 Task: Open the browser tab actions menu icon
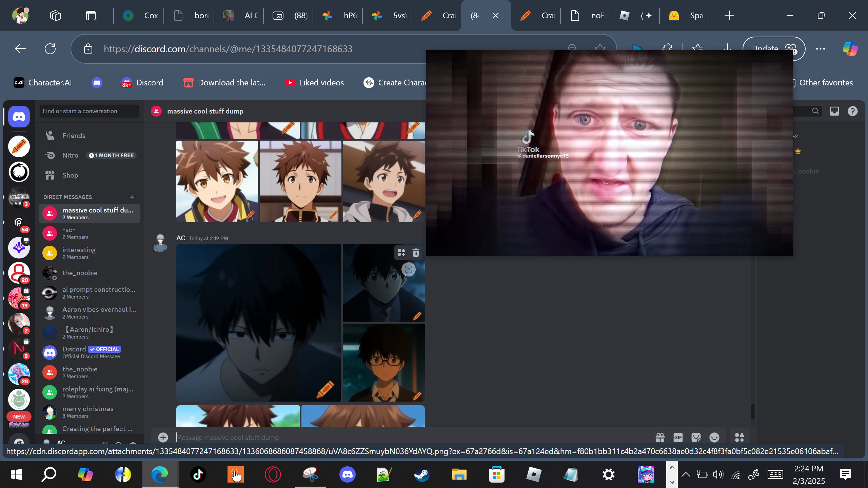91,16
